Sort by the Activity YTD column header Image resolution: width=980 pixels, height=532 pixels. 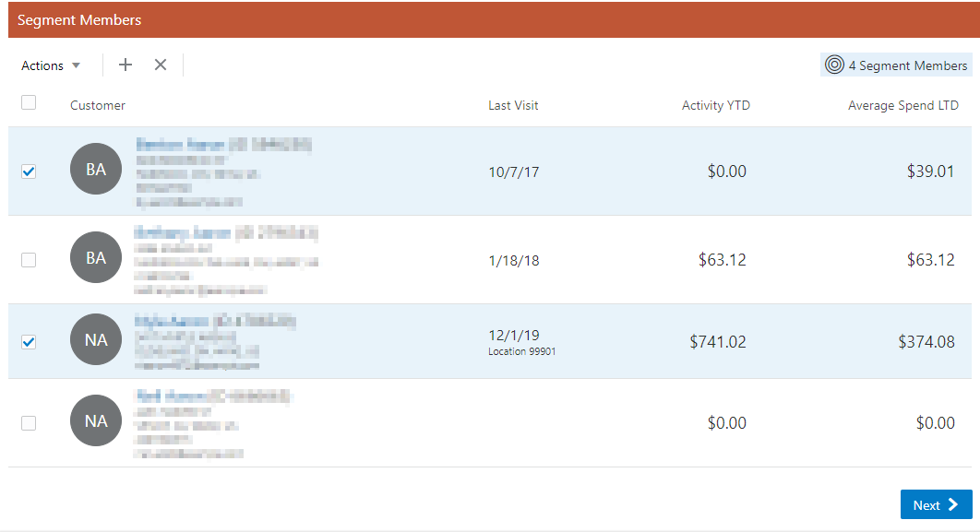click(716, 105)
